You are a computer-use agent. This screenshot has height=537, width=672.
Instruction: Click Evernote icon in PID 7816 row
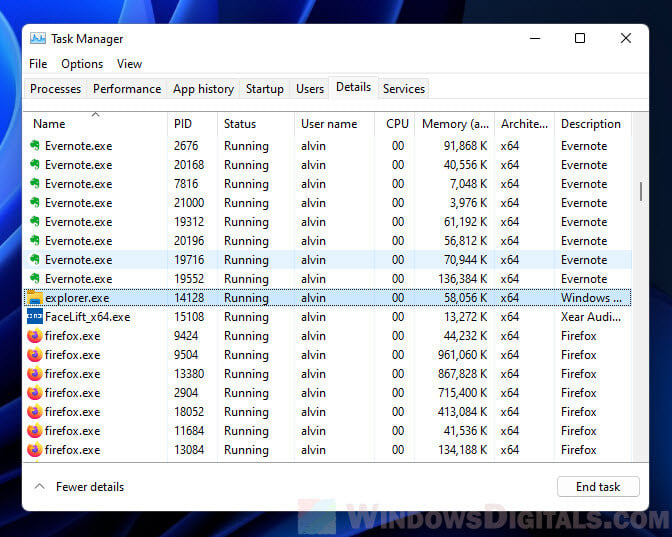coord(35,183)
